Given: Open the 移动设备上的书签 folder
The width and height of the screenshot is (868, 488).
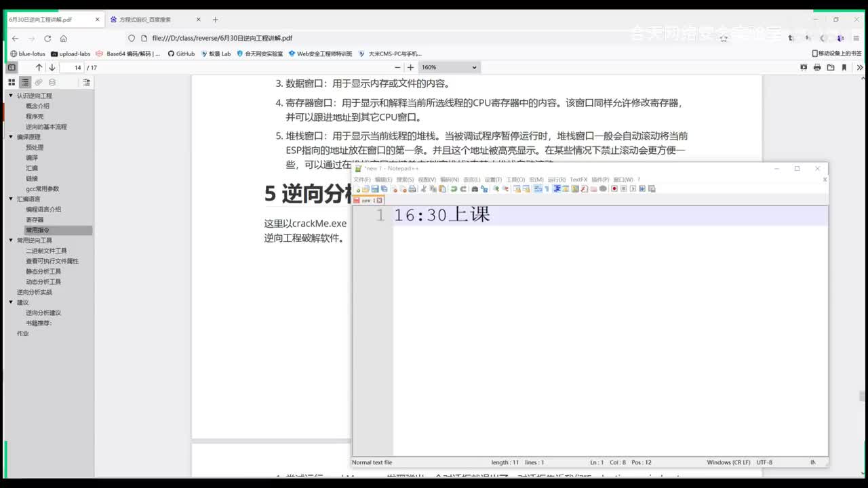Looking at the screenshot, I should point(837,54).
